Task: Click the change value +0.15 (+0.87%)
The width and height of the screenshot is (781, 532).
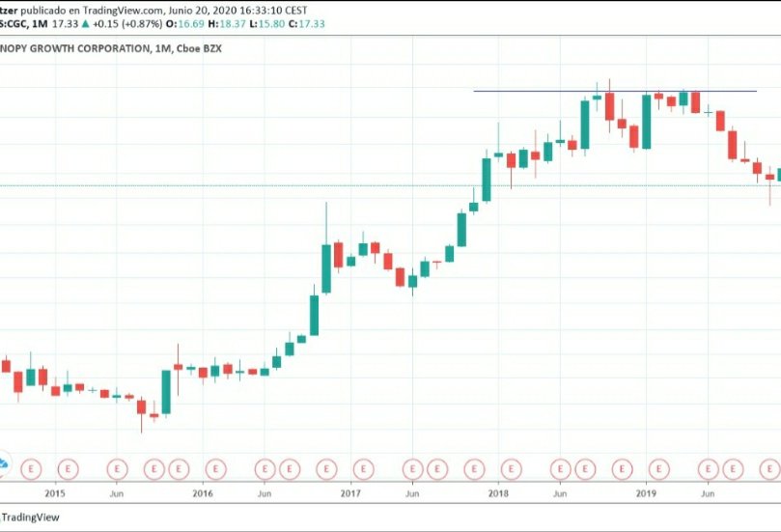Action: coord(127,23)
